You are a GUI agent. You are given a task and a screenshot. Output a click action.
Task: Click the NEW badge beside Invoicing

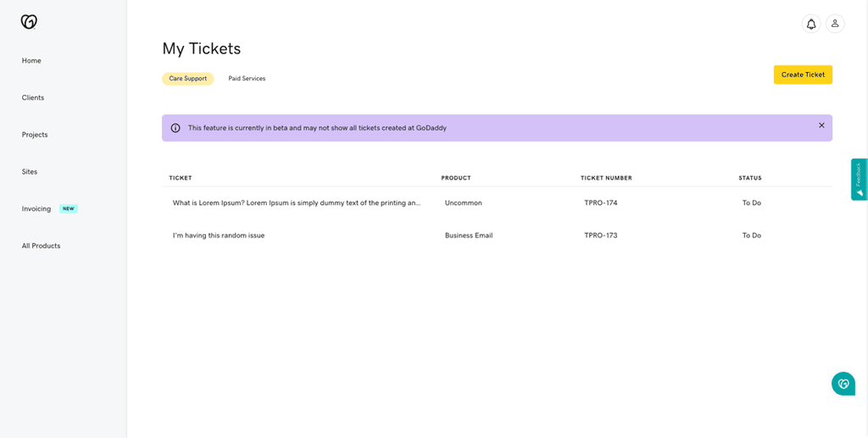pos(68,209)
